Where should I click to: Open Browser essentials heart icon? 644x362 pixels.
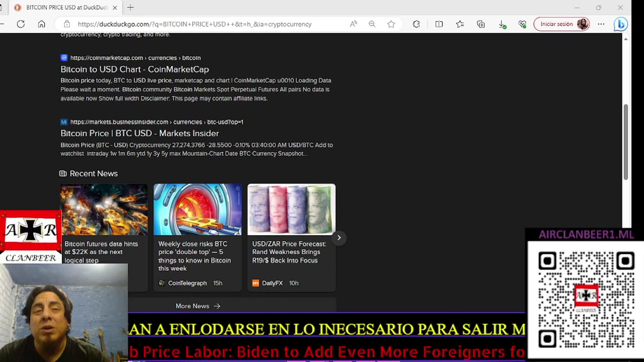click(x=522, y=24)
